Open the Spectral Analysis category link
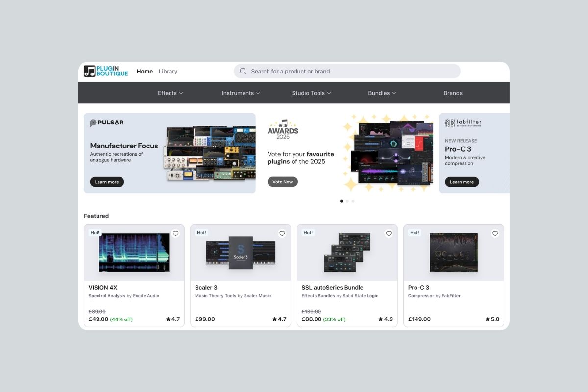Viewport: 588px width, 392px height. (107, 296)
